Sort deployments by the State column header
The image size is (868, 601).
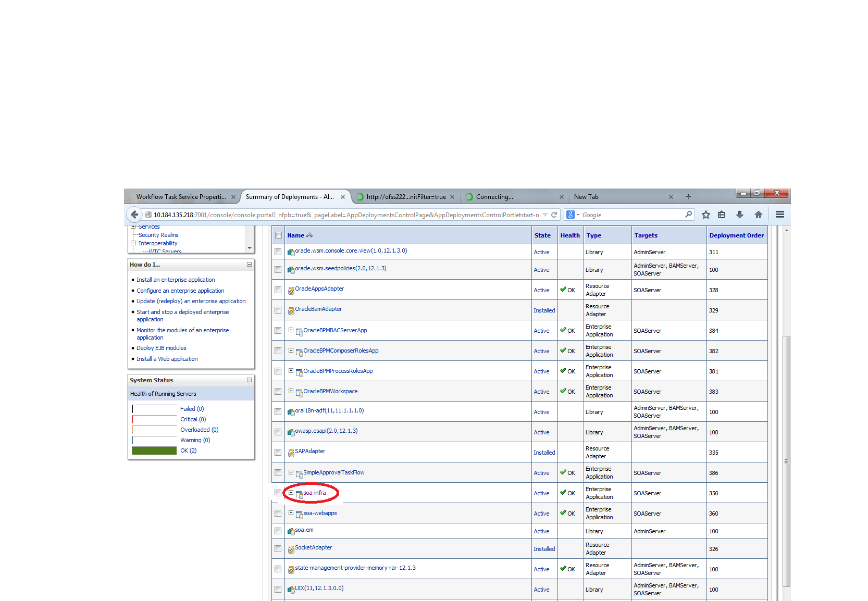tap(542, 235)
